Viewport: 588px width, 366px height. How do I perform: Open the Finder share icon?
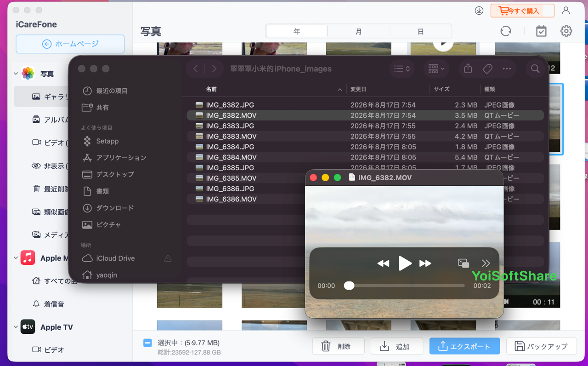pos(468,69)
